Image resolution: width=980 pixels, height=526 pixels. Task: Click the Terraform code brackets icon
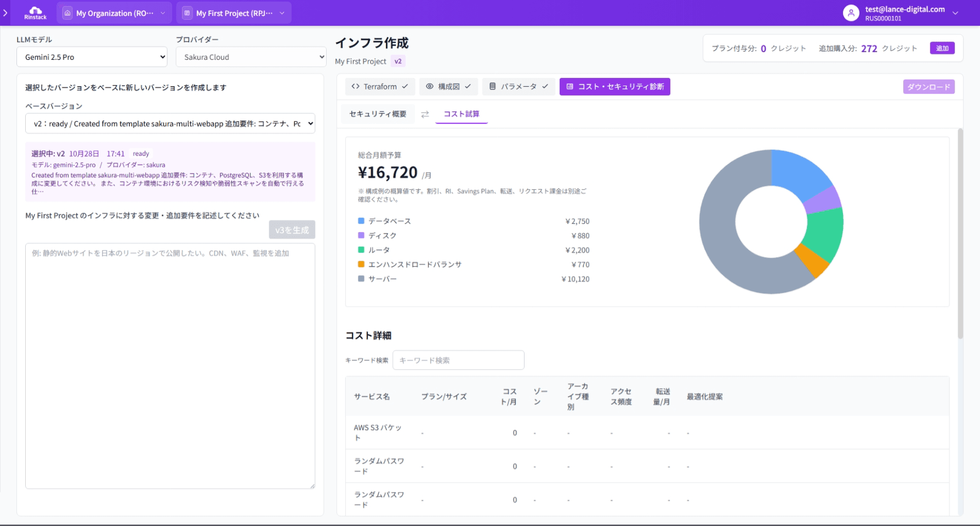click(x=355, y=87)
